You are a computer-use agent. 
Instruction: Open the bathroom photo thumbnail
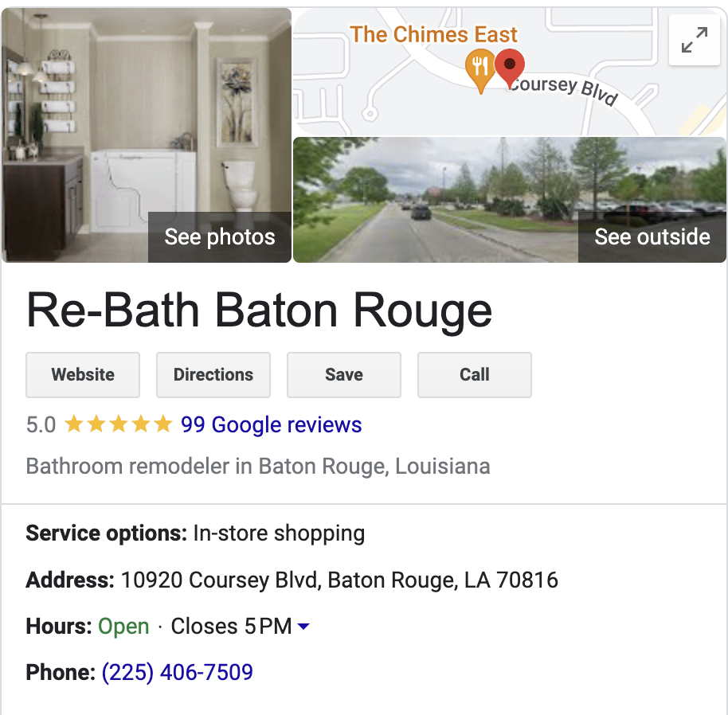[x=147, y=135]
